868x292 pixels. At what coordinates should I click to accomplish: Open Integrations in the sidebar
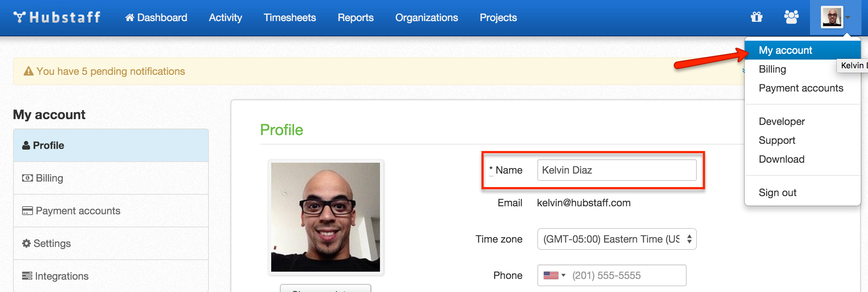(x=62, y=276)
